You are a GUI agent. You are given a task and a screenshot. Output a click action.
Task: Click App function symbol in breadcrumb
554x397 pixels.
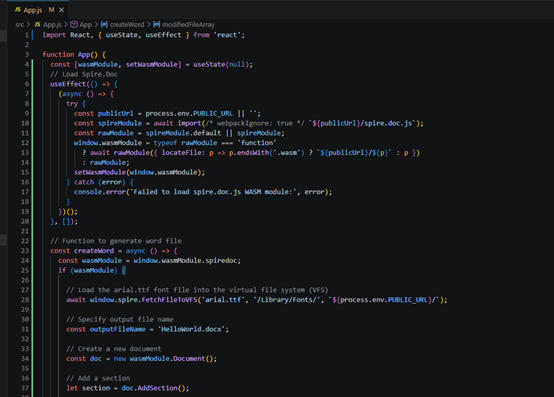click(x=86, y=25)
